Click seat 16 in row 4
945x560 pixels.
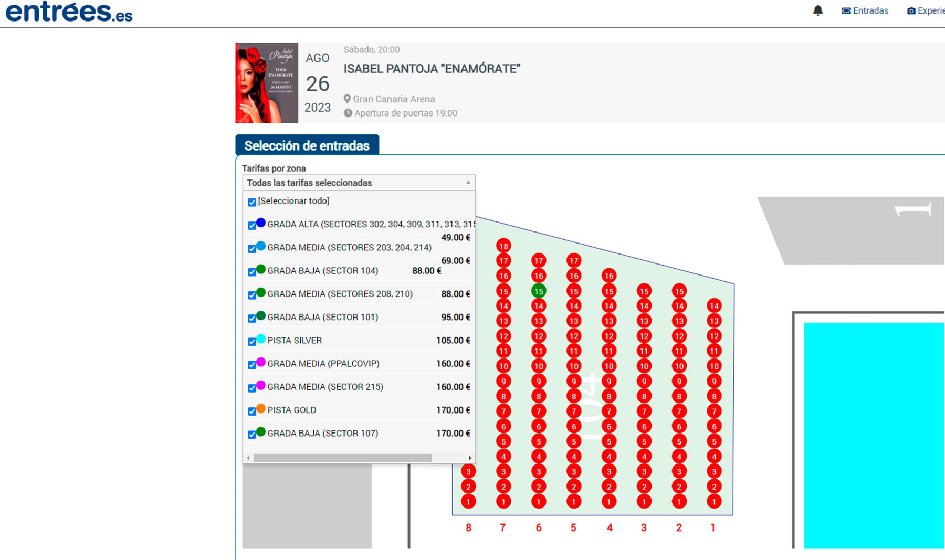[609, 276]
